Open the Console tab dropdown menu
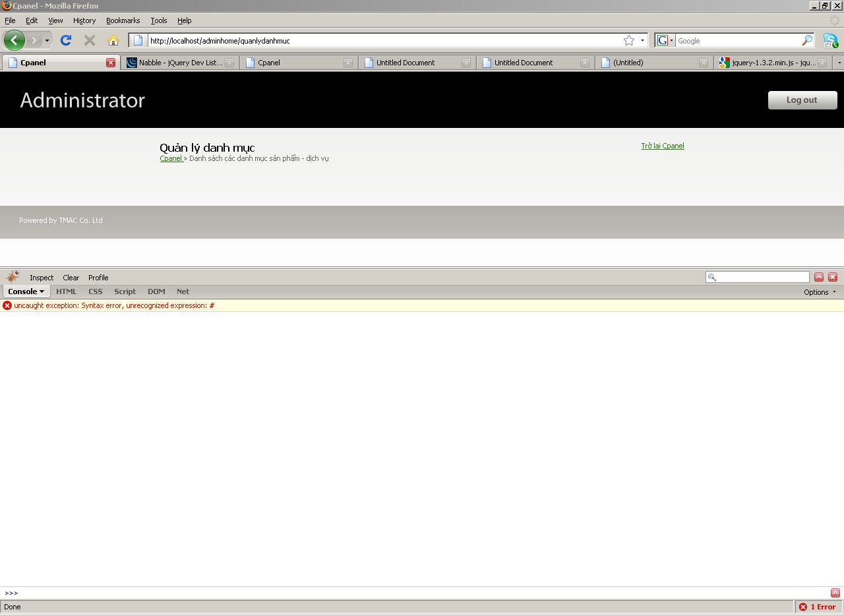The width and height of the screenshot is (844, 616). click(26, 292)
